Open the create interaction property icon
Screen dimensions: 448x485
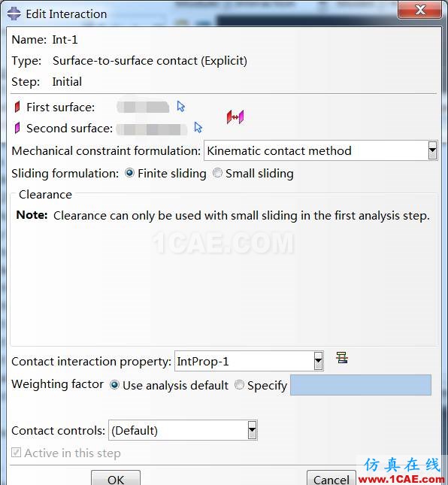(342, 358)
